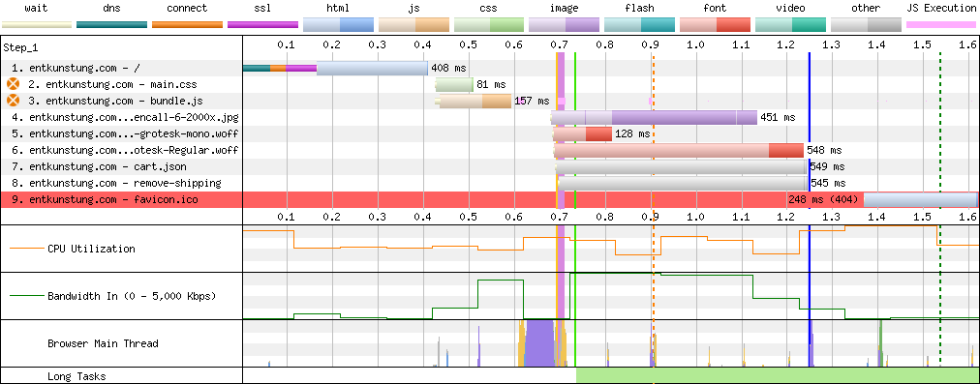Click the green css bar of main.css
The image size is (980, 384).
(x=454, y=85)
